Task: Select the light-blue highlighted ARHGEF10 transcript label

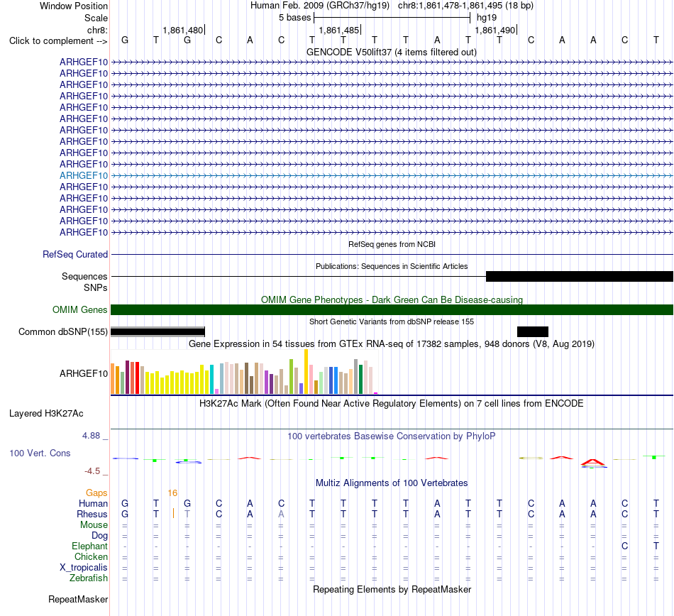Action: [84, 175]
